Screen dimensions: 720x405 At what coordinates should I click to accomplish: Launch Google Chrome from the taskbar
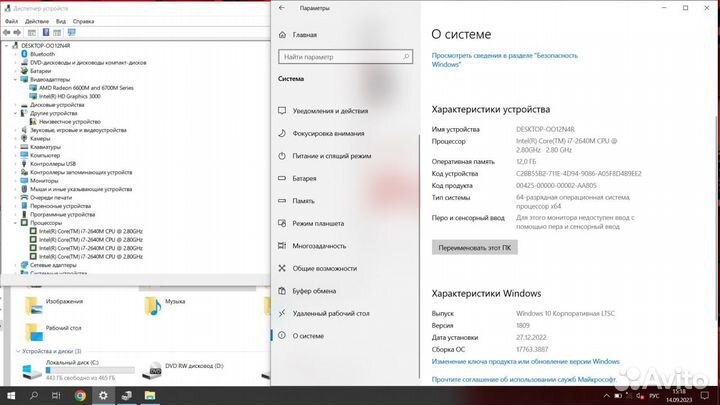tap(80, 395)
